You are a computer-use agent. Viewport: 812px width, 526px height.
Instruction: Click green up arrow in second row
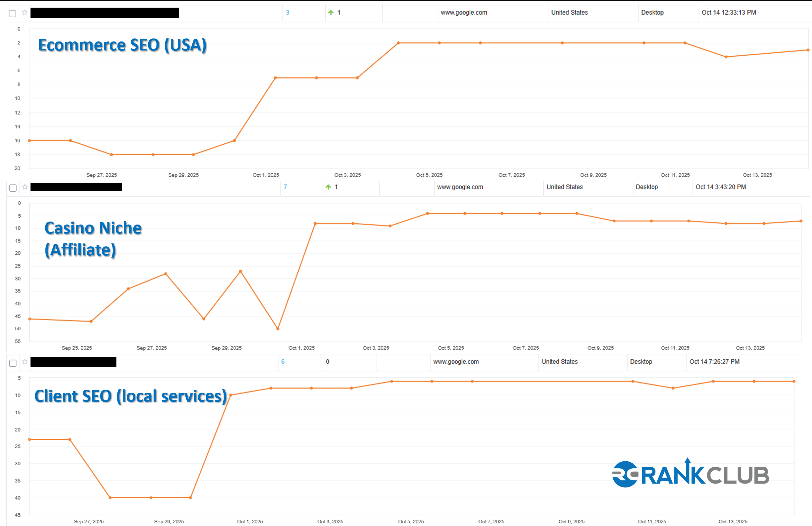(328, 187)
